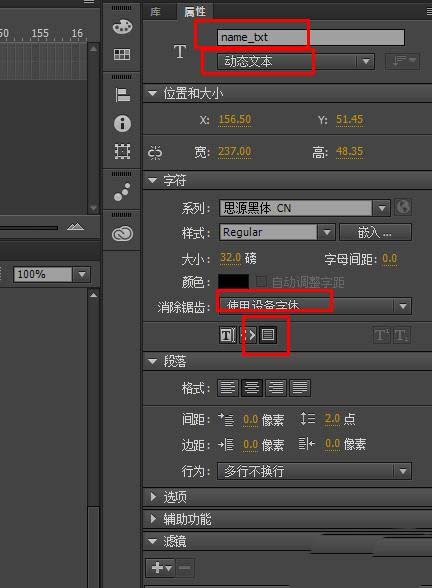The height and width of the screenshot is (588, 432).
Task: Click the globe icon beside font family
Action: 403,207
